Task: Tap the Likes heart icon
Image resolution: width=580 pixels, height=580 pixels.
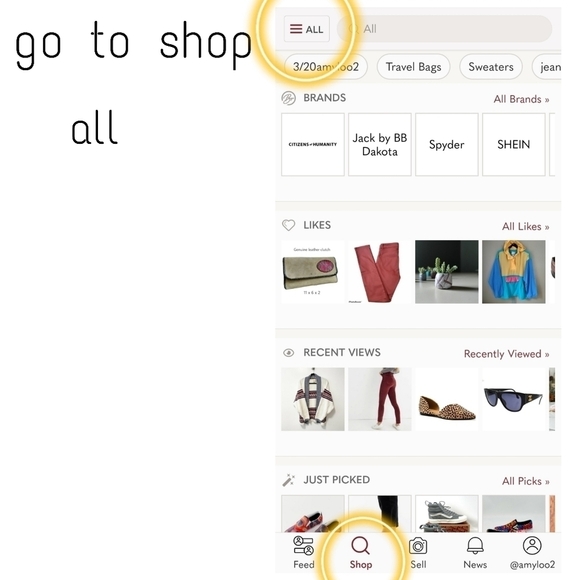Action: click(289, 225)
